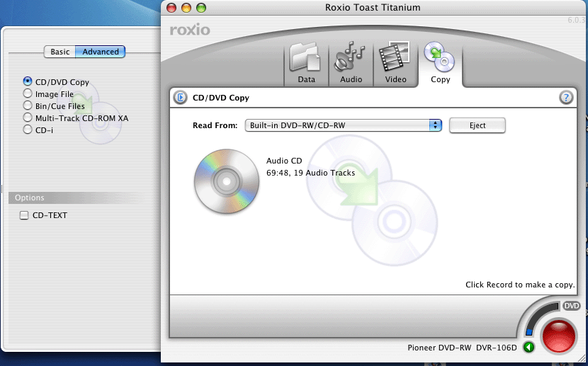This screenshot has height=366, width=588.
Task: Click the Advanced segment button
Action: [100, 52]
